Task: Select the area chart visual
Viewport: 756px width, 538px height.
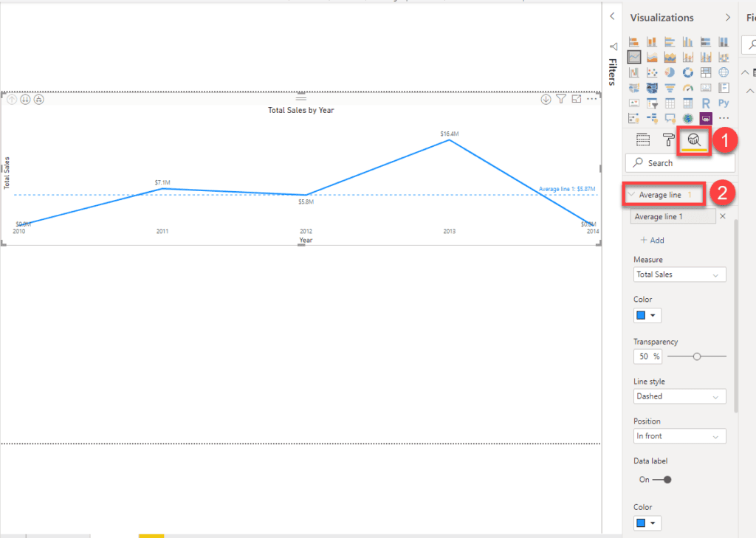Action: click(x=652, y=58)
